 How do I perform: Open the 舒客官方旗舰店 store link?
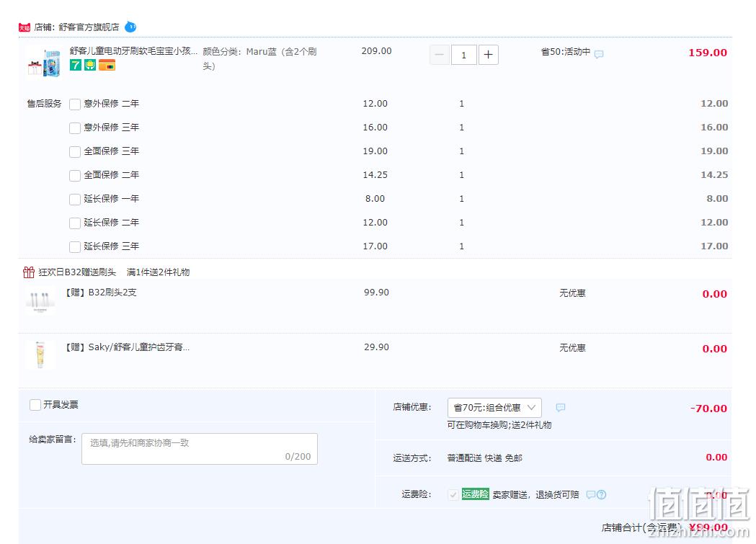[x=89, y=27]
